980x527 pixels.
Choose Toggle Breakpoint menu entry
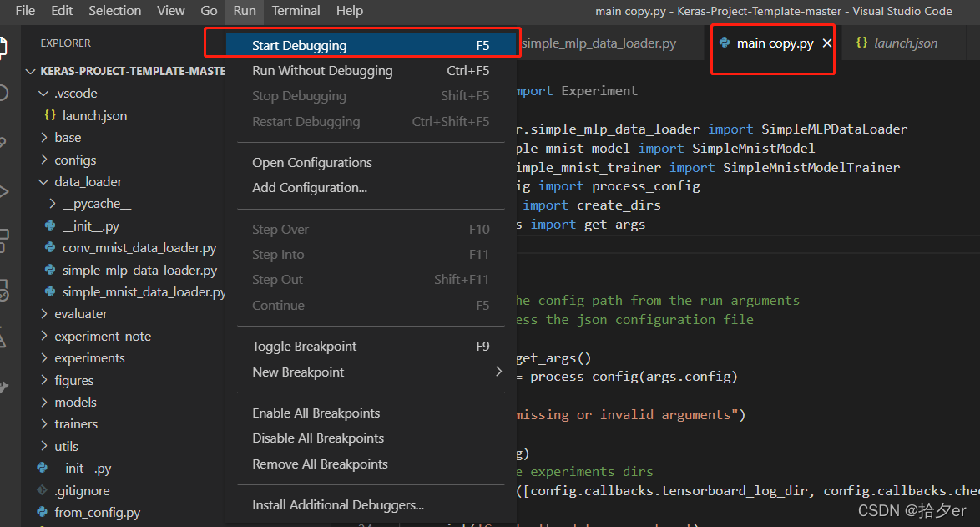pos(371,347)
